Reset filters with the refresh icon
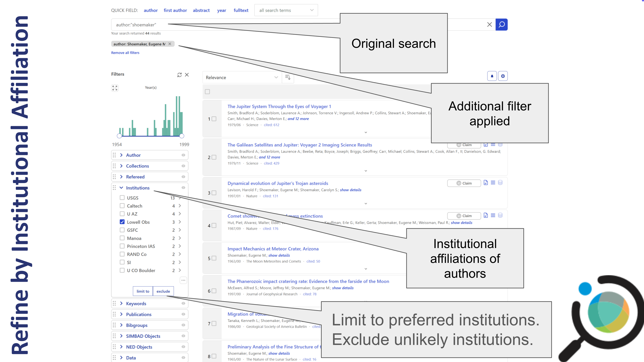The height and width of the screenshot is (362, 644). pos(179,75)
